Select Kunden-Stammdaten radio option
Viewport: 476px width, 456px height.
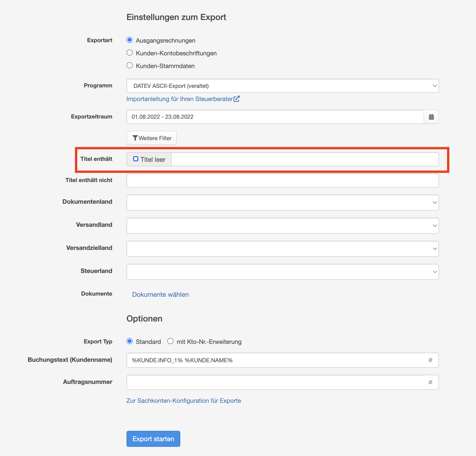(130, 65)
